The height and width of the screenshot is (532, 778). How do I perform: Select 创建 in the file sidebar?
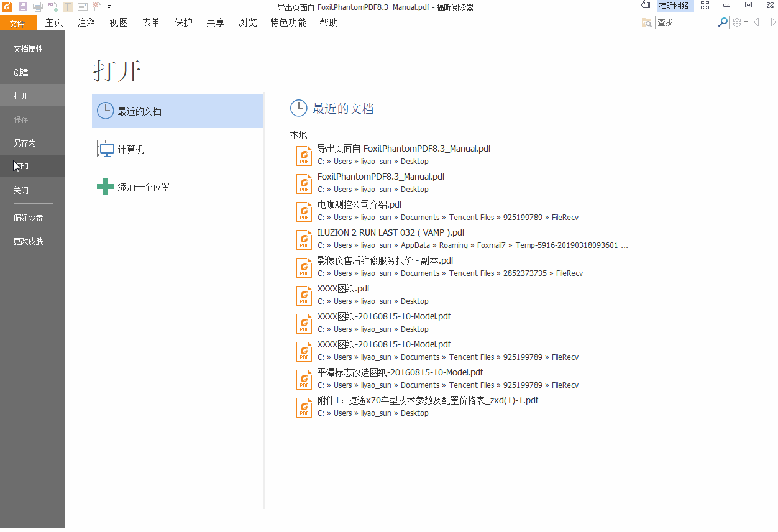pos(32,72)
